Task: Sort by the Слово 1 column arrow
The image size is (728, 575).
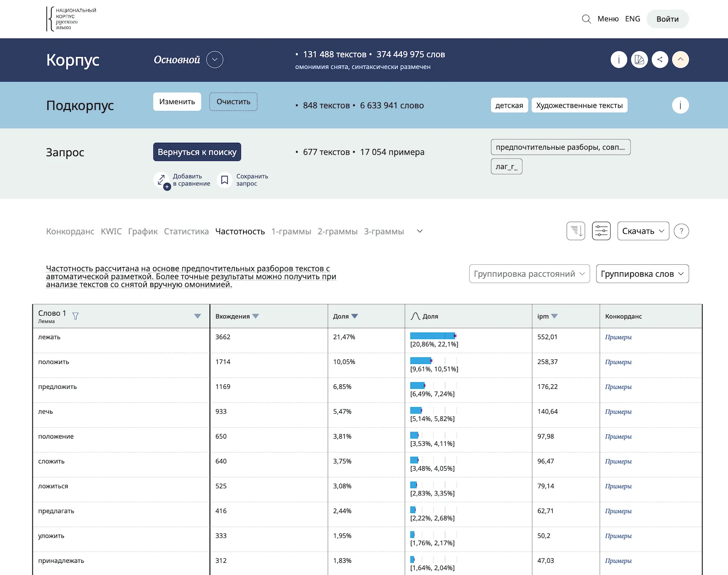Action: point(197,316)
